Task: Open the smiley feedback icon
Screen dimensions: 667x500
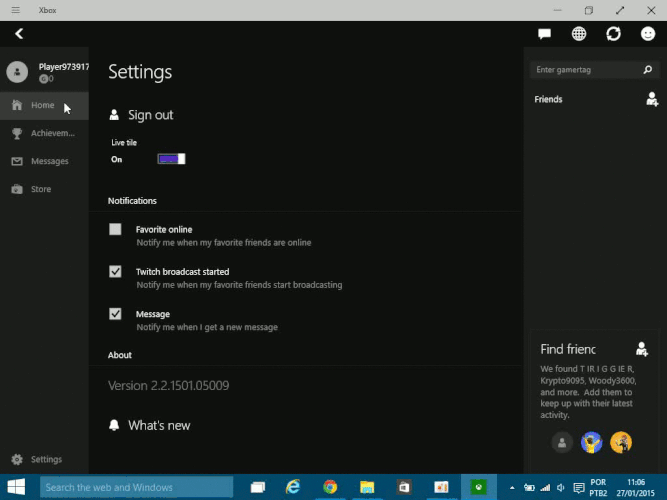Action: coord(648,34)
